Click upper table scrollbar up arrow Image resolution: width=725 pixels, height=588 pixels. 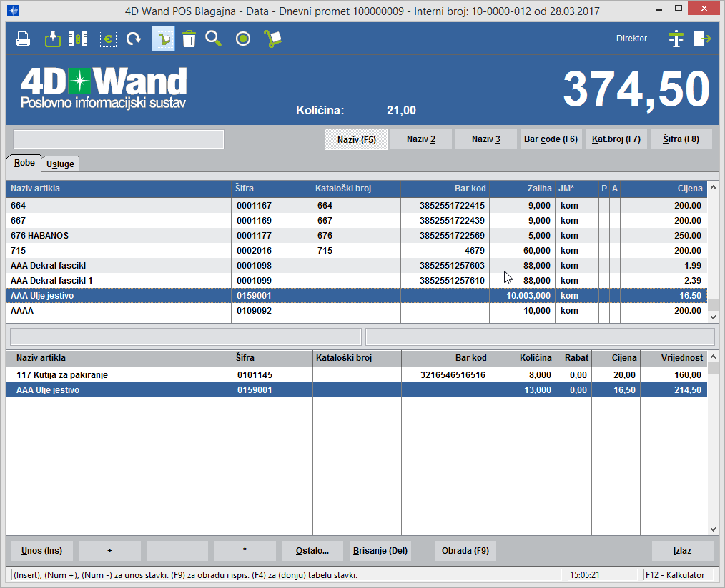tap(713, 187)
